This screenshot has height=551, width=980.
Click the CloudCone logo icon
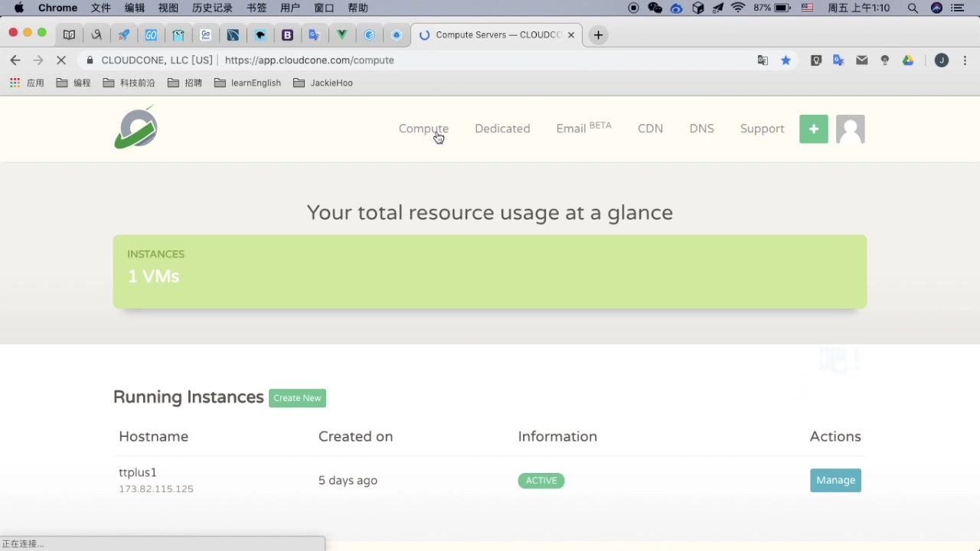tap(136, 127)
